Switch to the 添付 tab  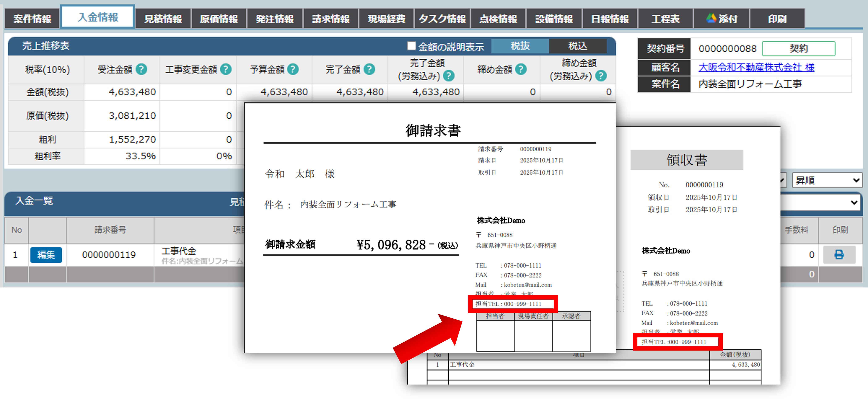pyautogui.click(x=722, y=19)
